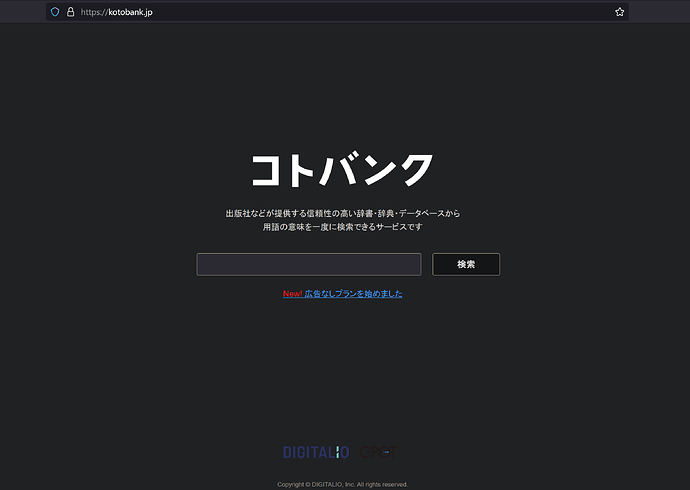Open the DIGITALIO logo in footer
Image resolution: width=690 pixels, height=490 pixels.
coord(316,453)
